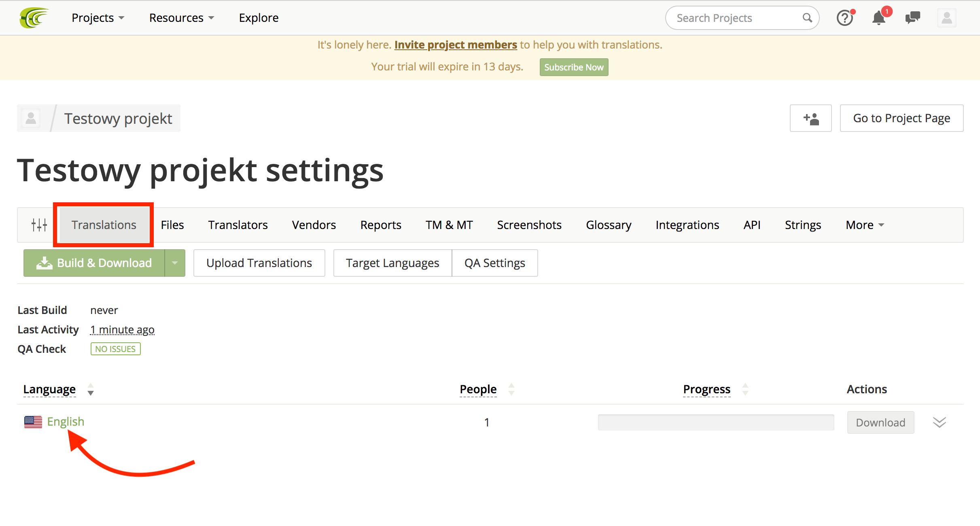Sort by Progress column arrows
This screenshot has height=526, width=980.
tap(745, 389)
